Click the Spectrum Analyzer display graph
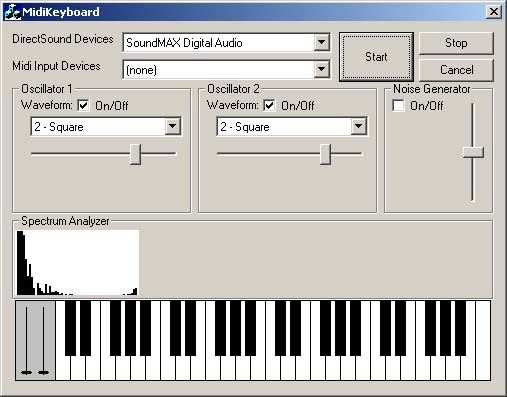Screen dimensions: 507x397 (78, 263)
